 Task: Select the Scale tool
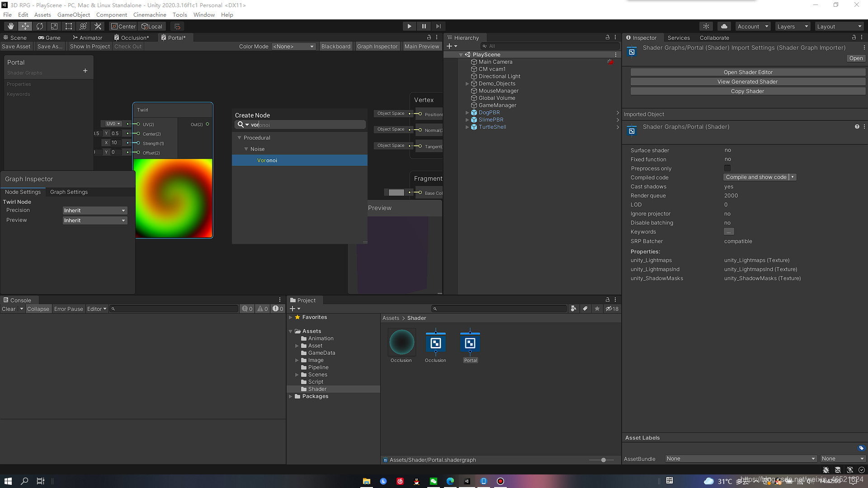tap(54, 26)
